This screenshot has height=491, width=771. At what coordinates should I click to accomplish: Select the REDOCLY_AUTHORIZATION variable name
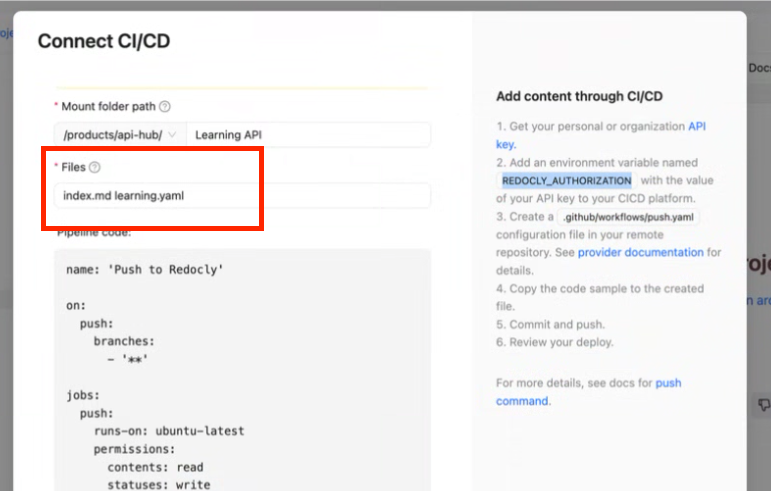tap(566, 181)
